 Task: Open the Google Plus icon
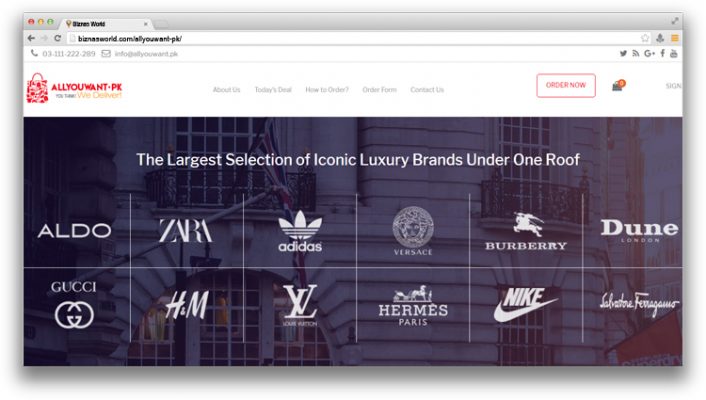649,53
